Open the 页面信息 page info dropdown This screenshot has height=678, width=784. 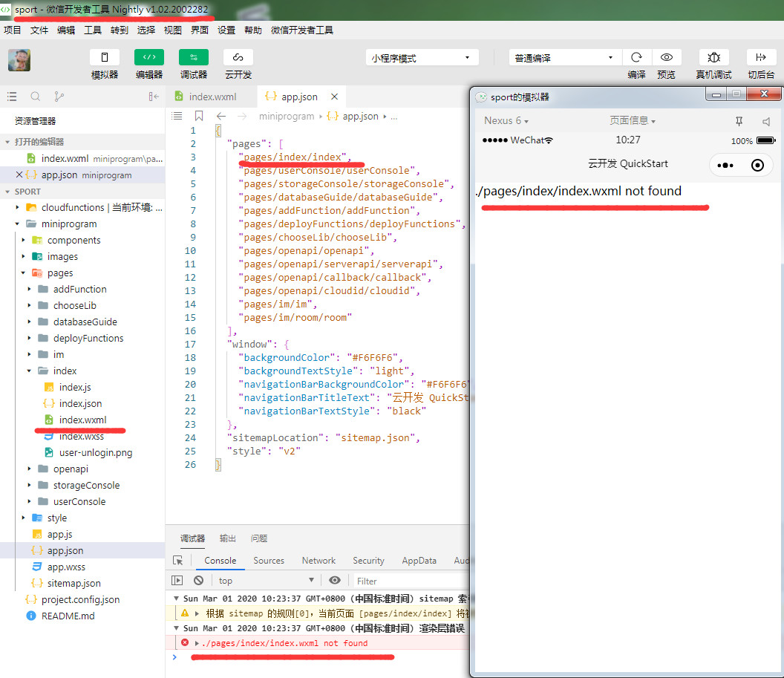[x=632, y=120]
